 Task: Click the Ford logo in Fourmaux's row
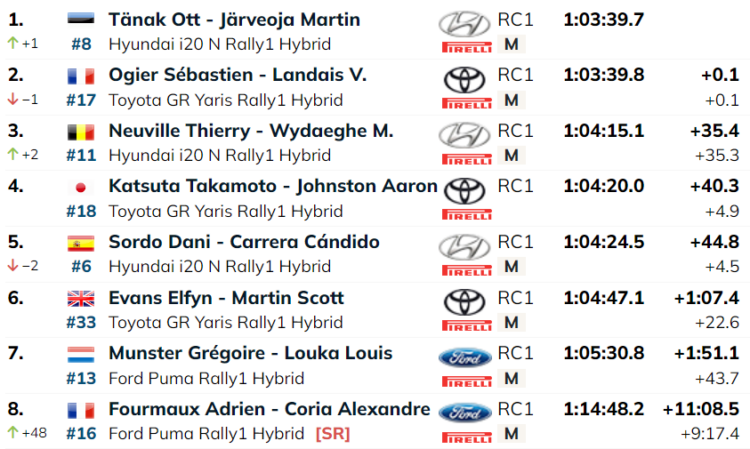pyautogui.click(x=463, y=412)
